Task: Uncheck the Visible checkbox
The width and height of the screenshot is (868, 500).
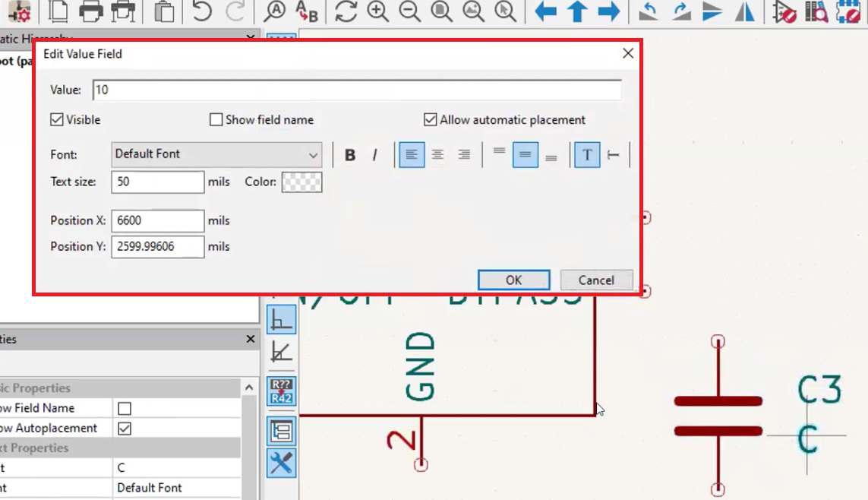Action: [57, 119]
